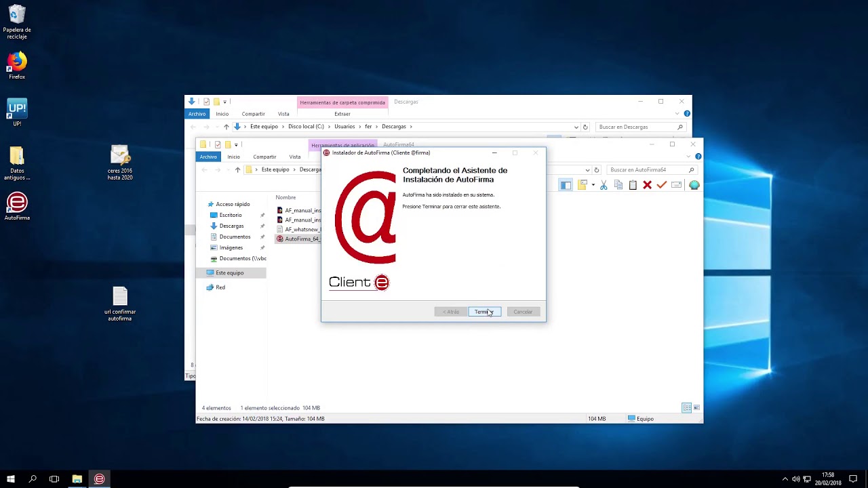Refresh the AutoFirma64 window location
Viewport: 868px width, 488px height.
[x=597, y=170]
